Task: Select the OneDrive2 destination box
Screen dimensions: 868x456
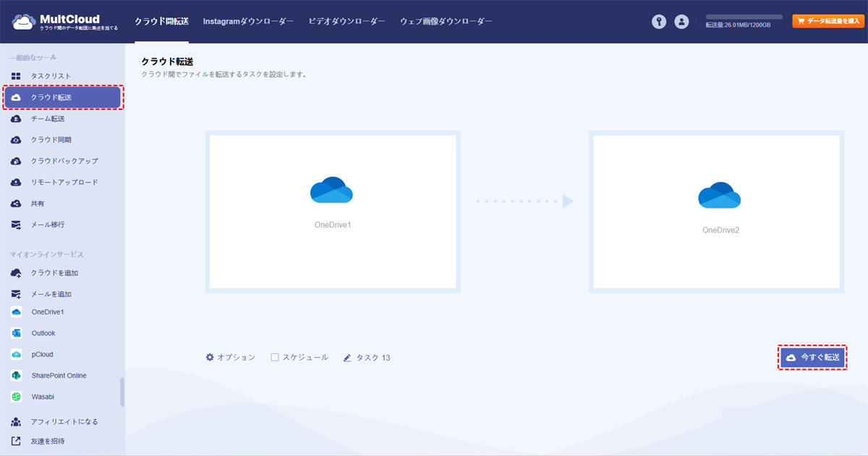Action: point(716,212)
